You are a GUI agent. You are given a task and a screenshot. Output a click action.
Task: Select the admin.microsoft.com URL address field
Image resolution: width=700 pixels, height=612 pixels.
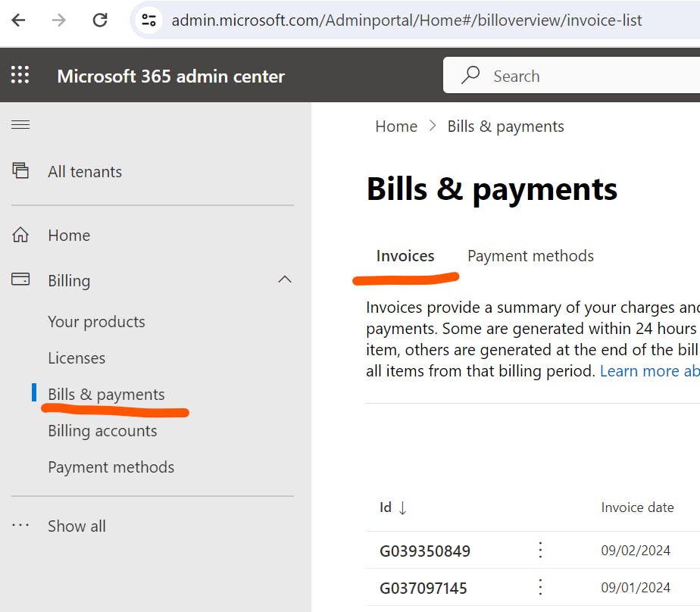[x=406, y=20]
